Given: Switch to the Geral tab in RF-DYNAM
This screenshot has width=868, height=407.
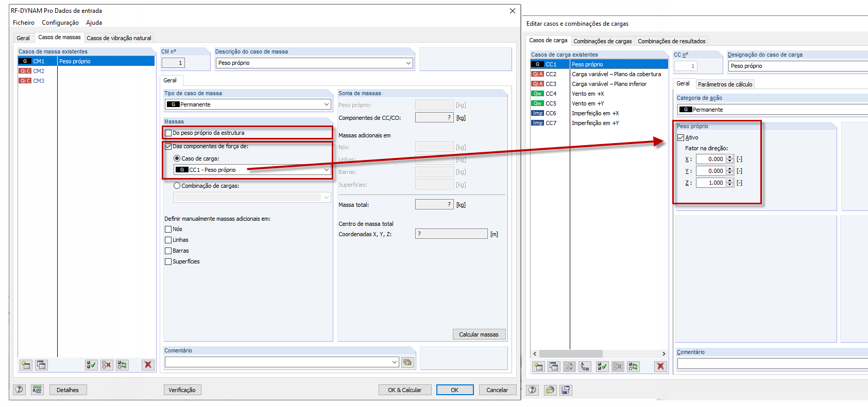Looking at the screenshot, I should (23, 38).
